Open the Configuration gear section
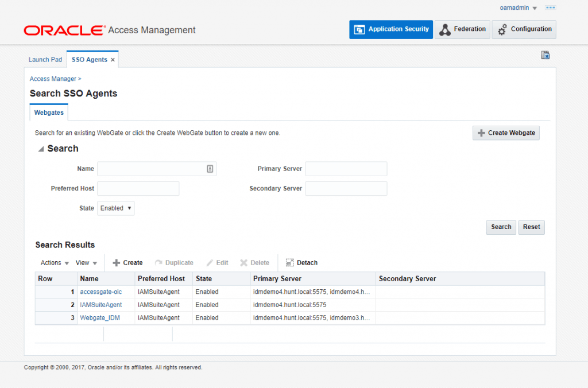This screenshot has height=388, width=588. coord(524,29)
